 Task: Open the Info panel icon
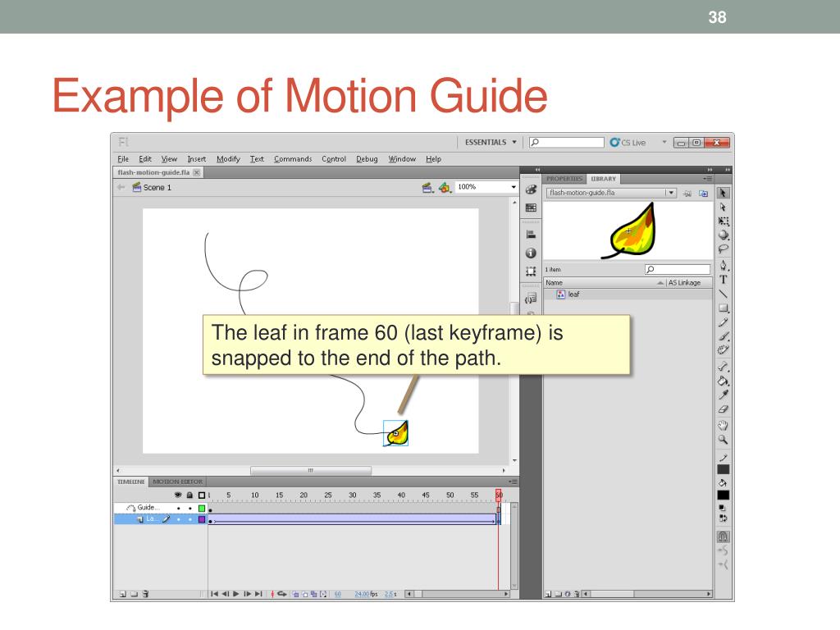(x=531, y=253)
